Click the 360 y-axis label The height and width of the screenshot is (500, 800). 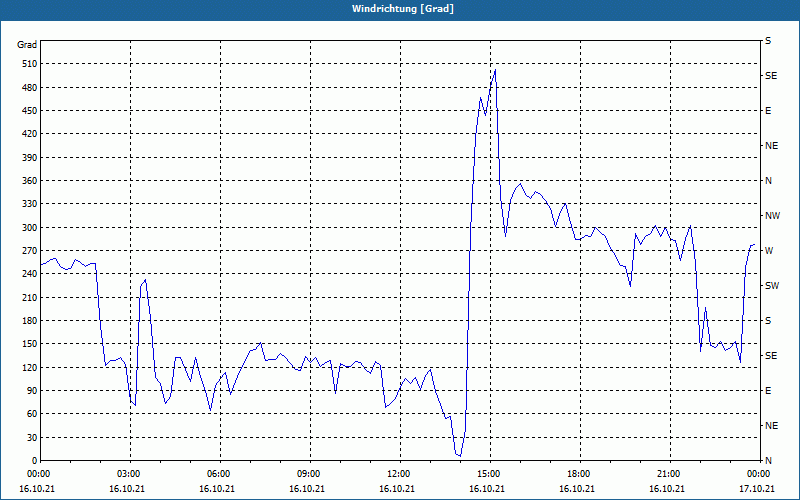[28, 181]
